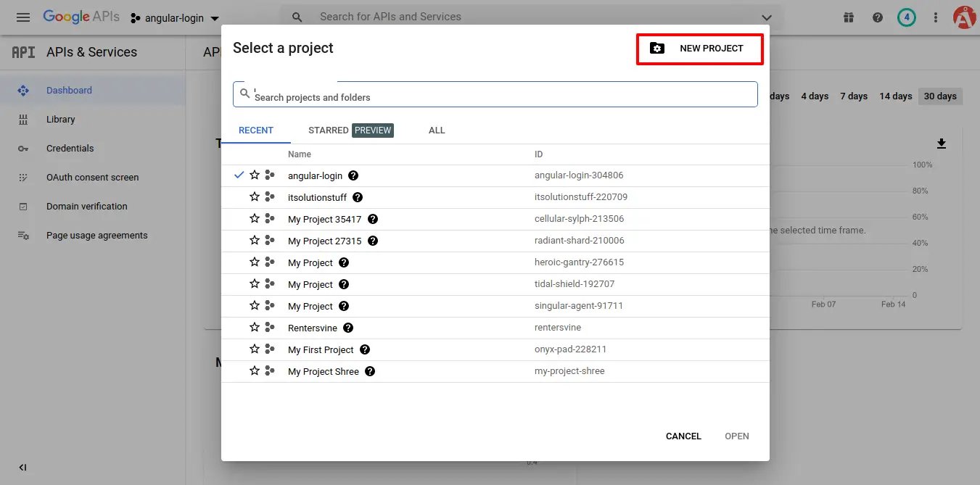Viewport: 980px width, 485px height.
Task: Click the NEW PROJECT button
Action: click(700, 49)
